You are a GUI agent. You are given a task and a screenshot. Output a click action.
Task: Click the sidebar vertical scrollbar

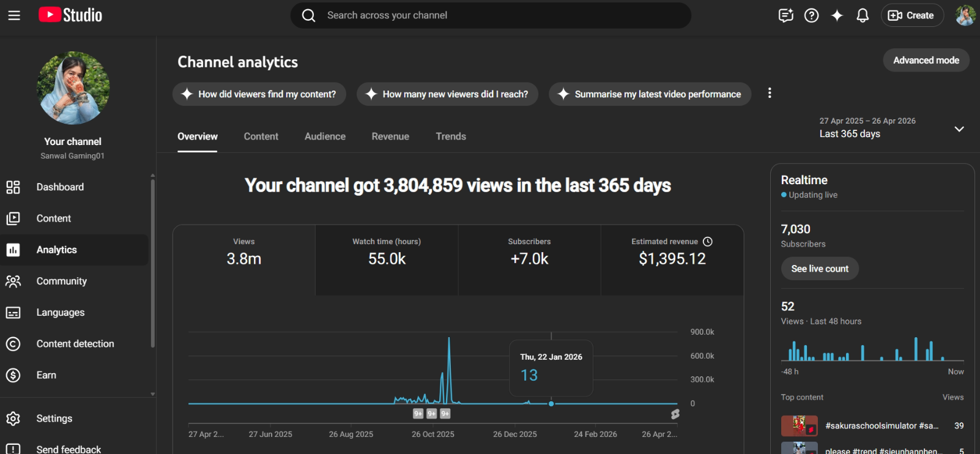(x=152, y=263)
